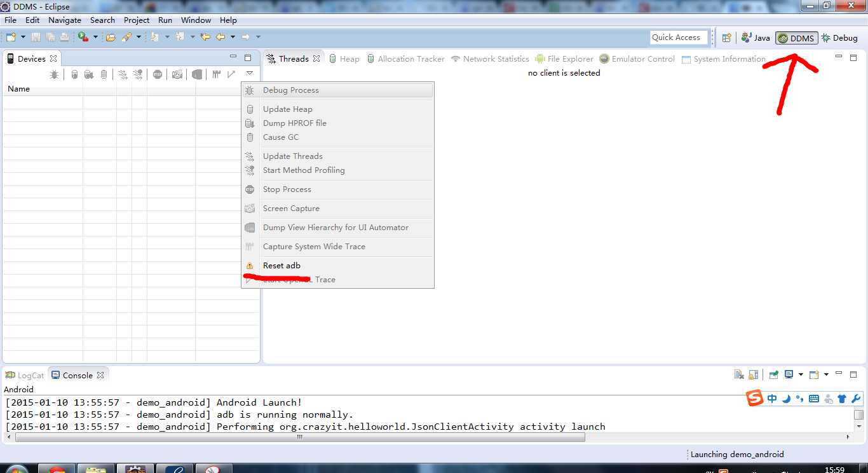
Task: Switch to the Network Statistics tab
Action: [x=490, y=59]
